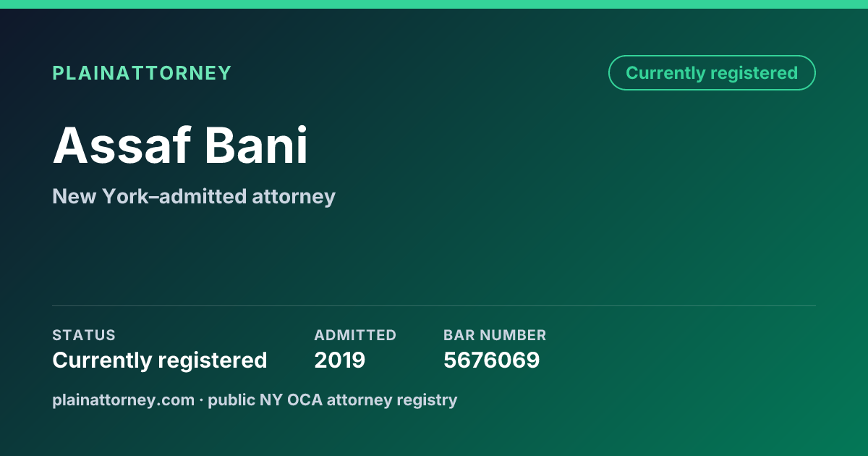
Task: Select the bar number 5676069
Action: [492, 360]
